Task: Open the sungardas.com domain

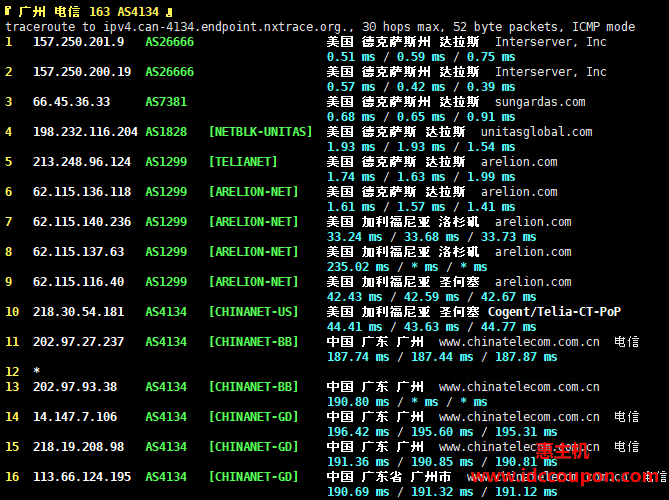Action: click(x=540, y=102)
